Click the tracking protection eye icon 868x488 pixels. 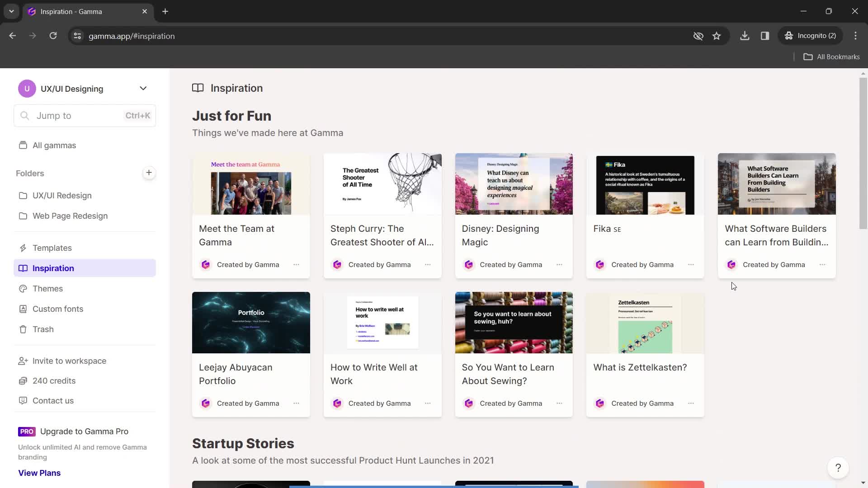click(698, 36)
